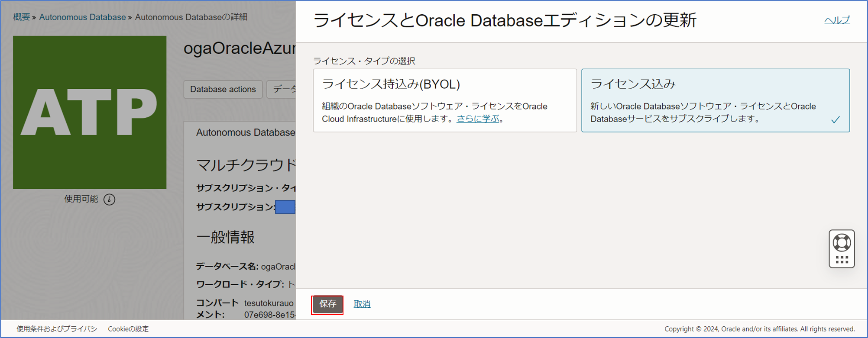Click the Copyright 2024 Oracle footer text
868x338 pixels.
(760, 329)
